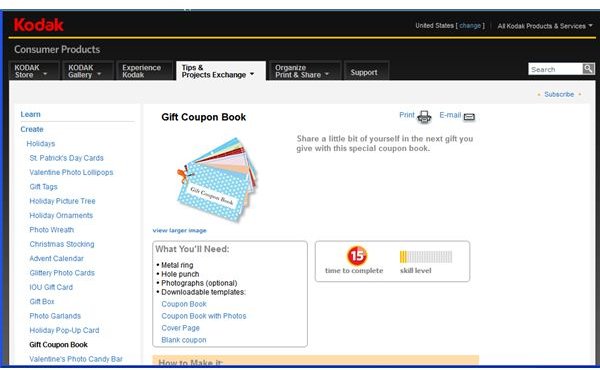Click the envelope icon next to E-mail
The height and width of the screenshot is (370, 600).
coord(469,117)
